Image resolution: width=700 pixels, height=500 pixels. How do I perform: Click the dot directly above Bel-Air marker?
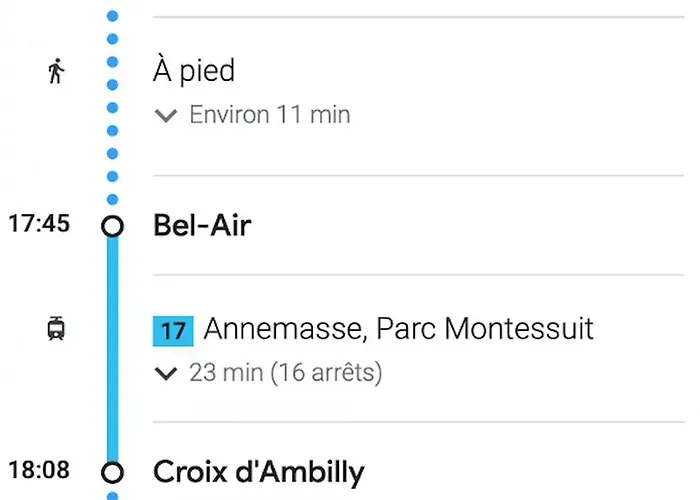click(x=113, y=199)
